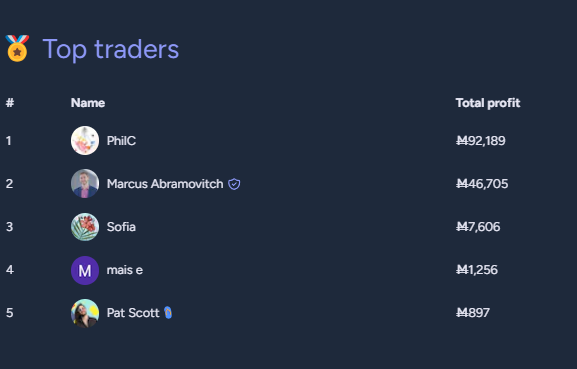Click the Name column header
The image size is (577, 369).
coord(88,103)
